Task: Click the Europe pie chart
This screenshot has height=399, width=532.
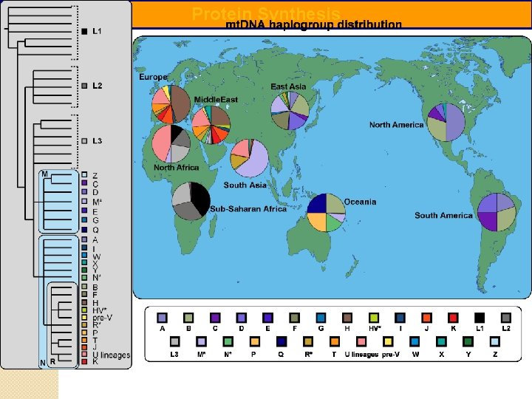Action: click(171, 104)
